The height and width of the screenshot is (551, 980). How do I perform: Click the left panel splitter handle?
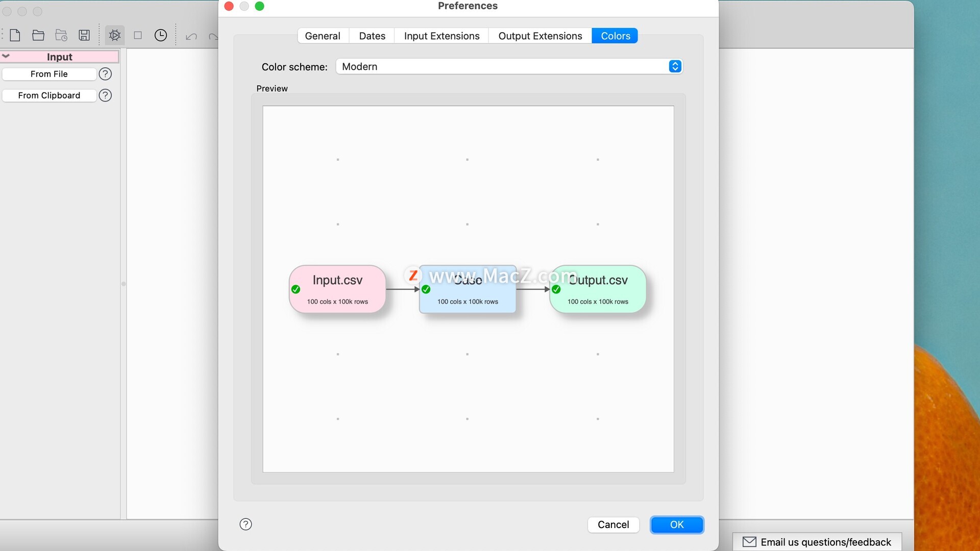123,284
